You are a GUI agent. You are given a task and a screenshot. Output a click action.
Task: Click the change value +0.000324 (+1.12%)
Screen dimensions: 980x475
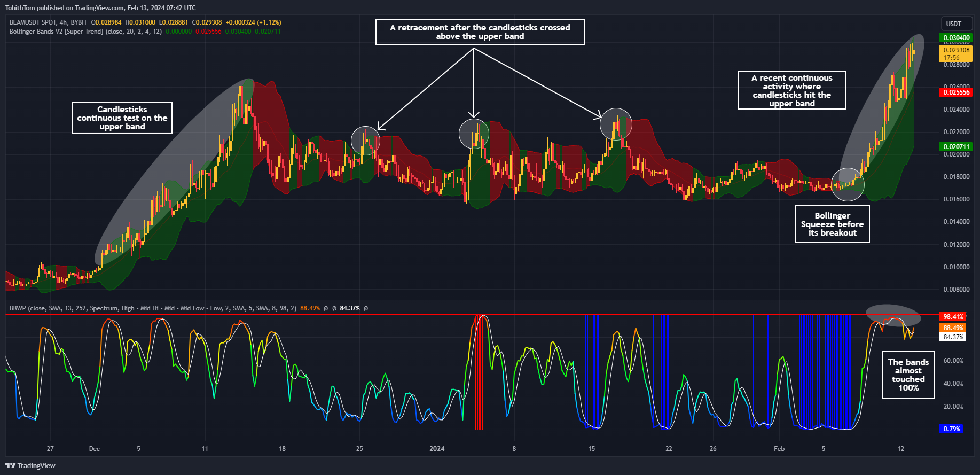tap(253, 22)
